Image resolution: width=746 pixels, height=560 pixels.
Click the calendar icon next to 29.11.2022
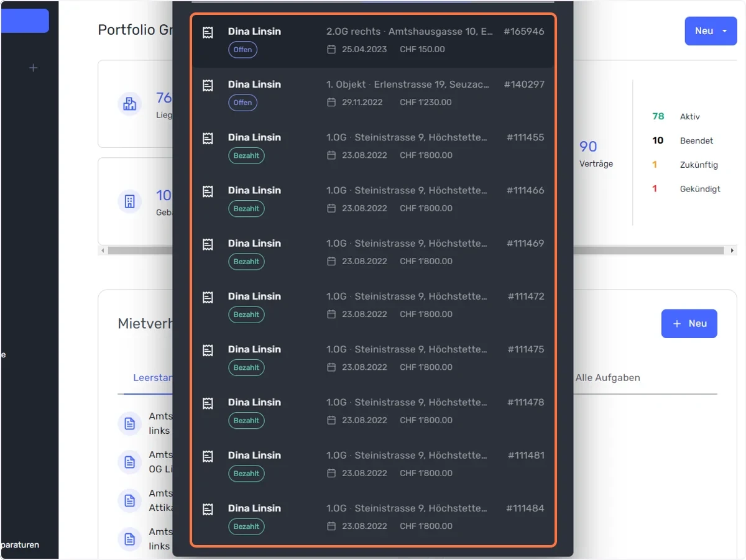click(x=331, y=102)
